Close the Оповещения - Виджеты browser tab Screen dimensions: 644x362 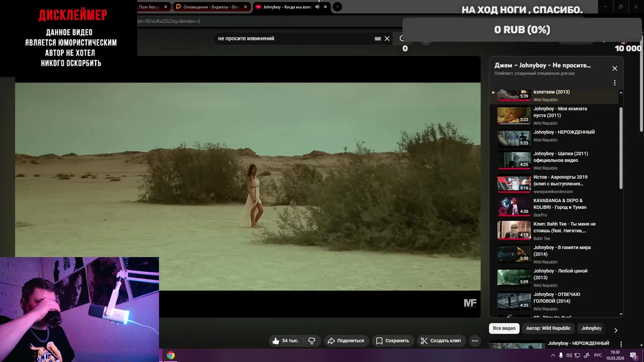246,7
